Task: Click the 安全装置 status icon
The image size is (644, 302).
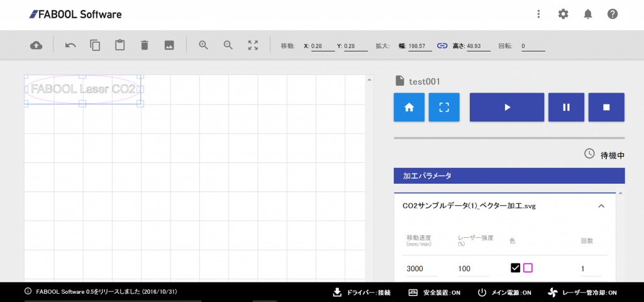Action: [413, 293]
